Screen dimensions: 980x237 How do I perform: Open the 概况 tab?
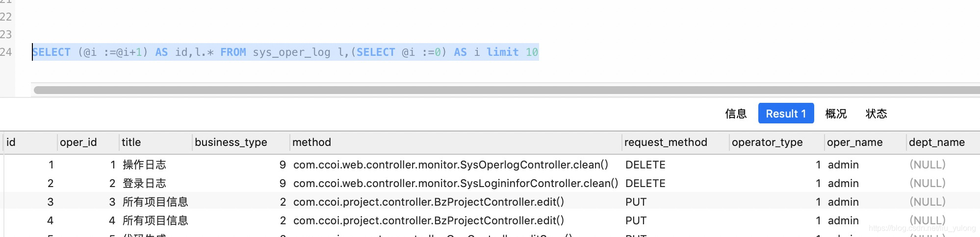(835, 114)
